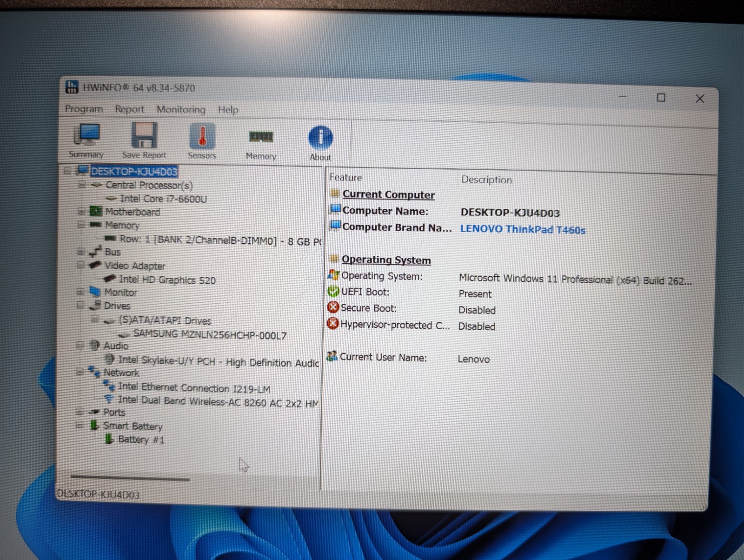Collapse the DESKTOP-KJU4D03 root node
The image size is (744, 560).
[x=68, y=171]
